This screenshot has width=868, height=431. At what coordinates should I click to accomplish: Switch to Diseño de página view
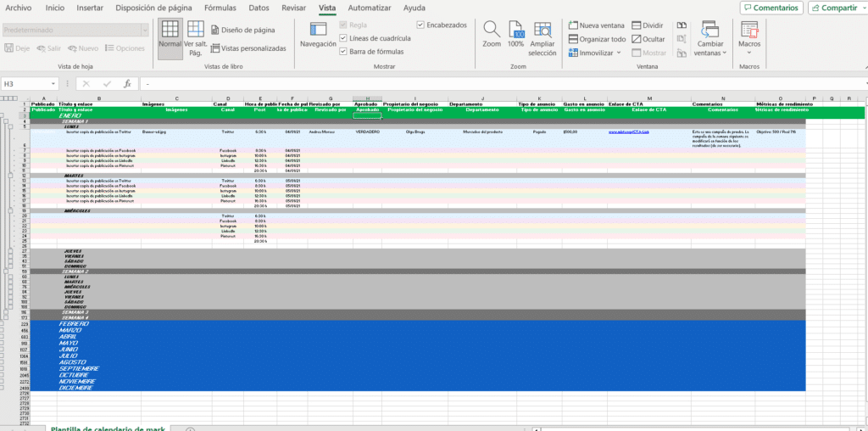tap(242, 30)
